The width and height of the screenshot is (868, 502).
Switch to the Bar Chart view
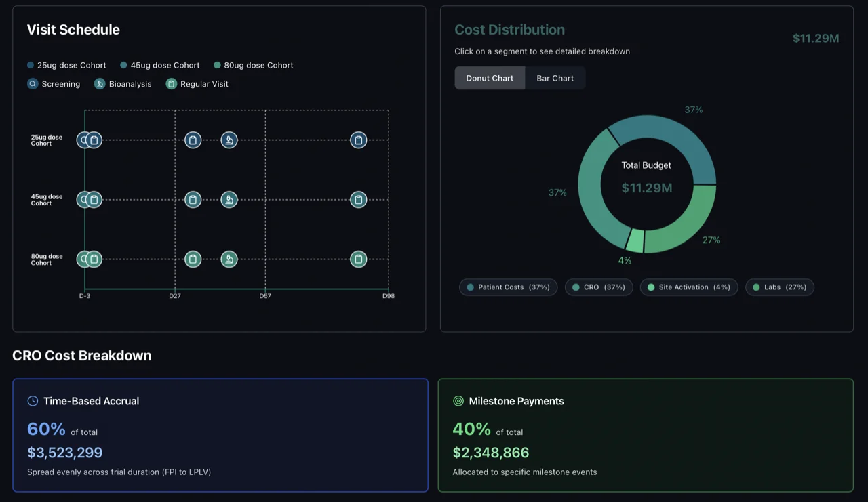tap(555, 78)
